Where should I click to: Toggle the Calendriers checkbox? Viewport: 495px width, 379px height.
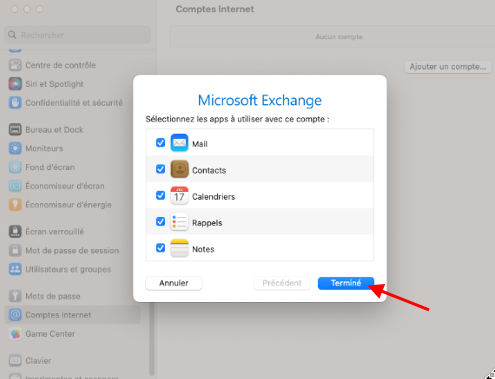(160, 195)
